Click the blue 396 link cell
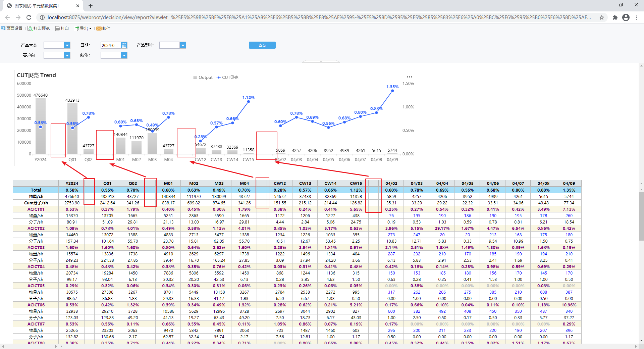The width and height of the screenshot is (644, 349). tap(569, 330)
